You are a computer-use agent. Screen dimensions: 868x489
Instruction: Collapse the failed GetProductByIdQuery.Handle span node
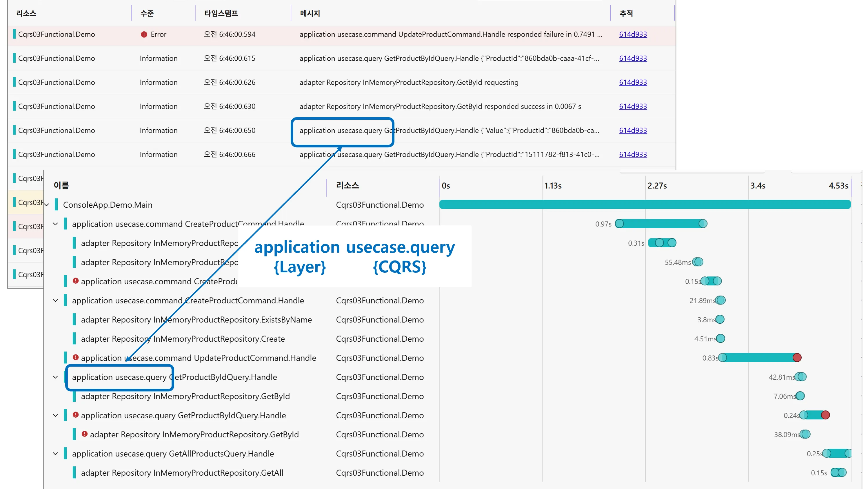click(55, 415)
